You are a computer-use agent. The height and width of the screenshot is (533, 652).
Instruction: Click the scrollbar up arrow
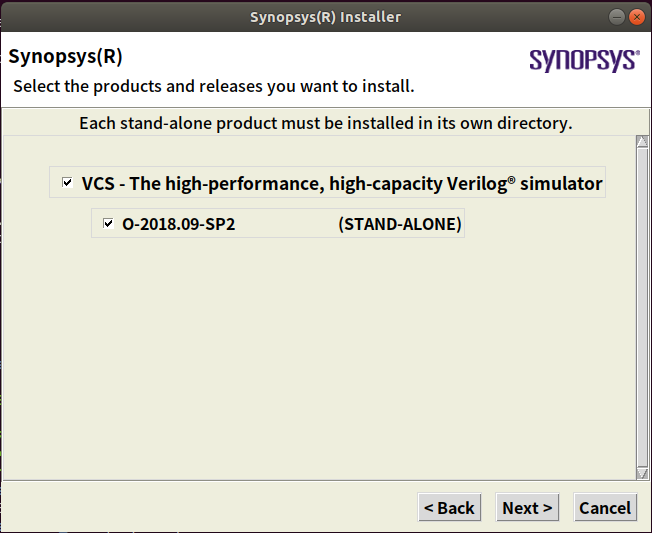click(642, 143)
